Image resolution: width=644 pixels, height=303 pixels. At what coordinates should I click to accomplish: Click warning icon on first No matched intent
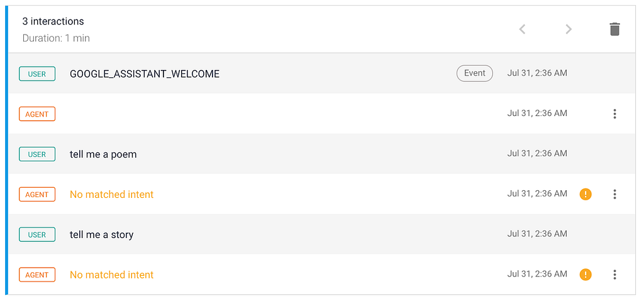tap(586, 194)
